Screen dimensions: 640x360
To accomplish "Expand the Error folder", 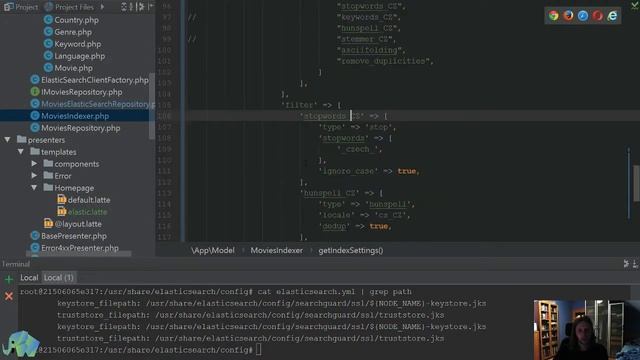I will [34, 176].
